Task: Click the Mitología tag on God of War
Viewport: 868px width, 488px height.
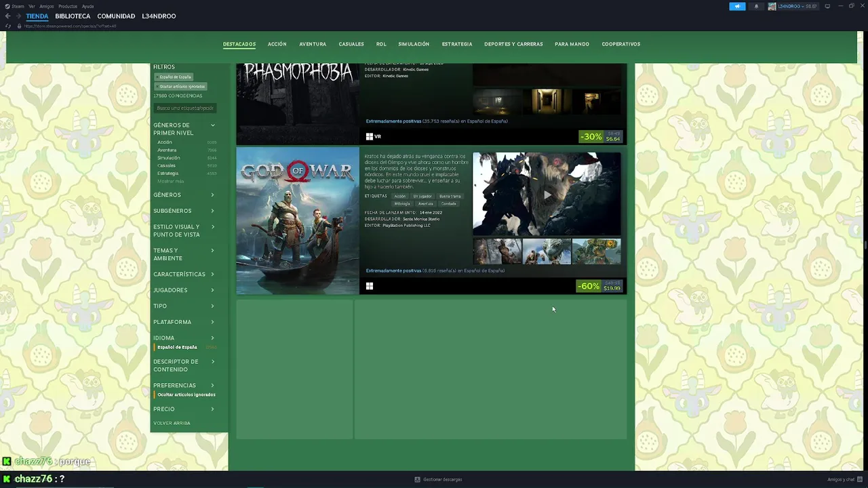Action: point(402,203)
